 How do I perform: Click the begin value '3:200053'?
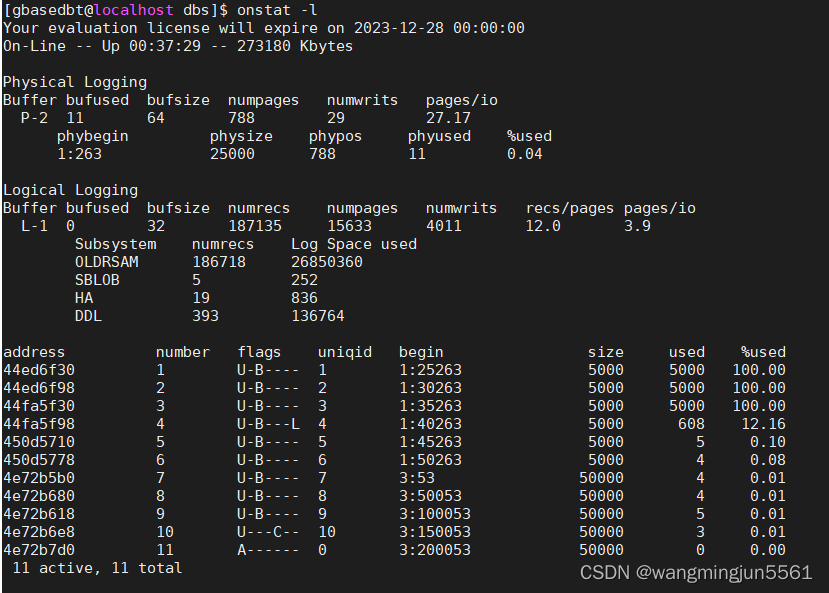[x=435, y=549]
